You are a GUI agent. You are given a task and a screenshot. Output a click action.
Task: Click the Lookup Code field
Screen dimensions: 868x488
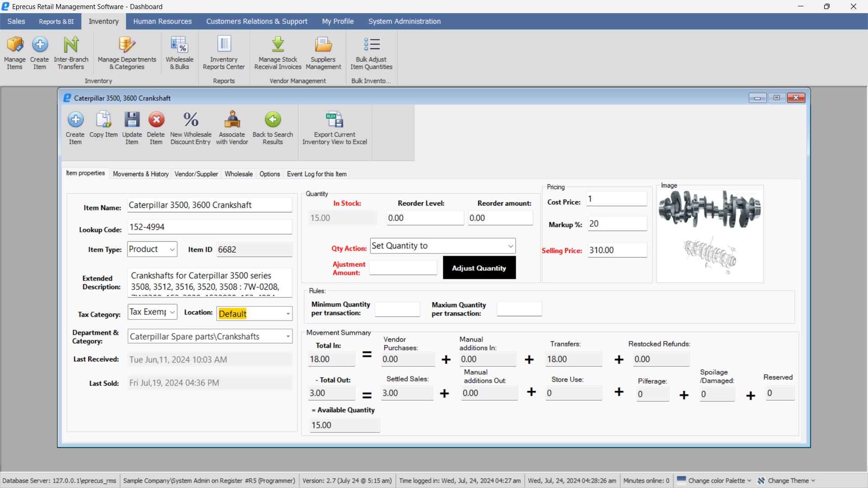[210, 227]
